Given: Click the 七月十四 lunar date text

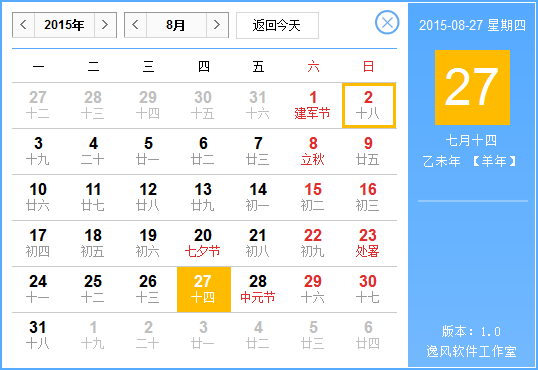Looking at the screenshot, I should 471,140.
